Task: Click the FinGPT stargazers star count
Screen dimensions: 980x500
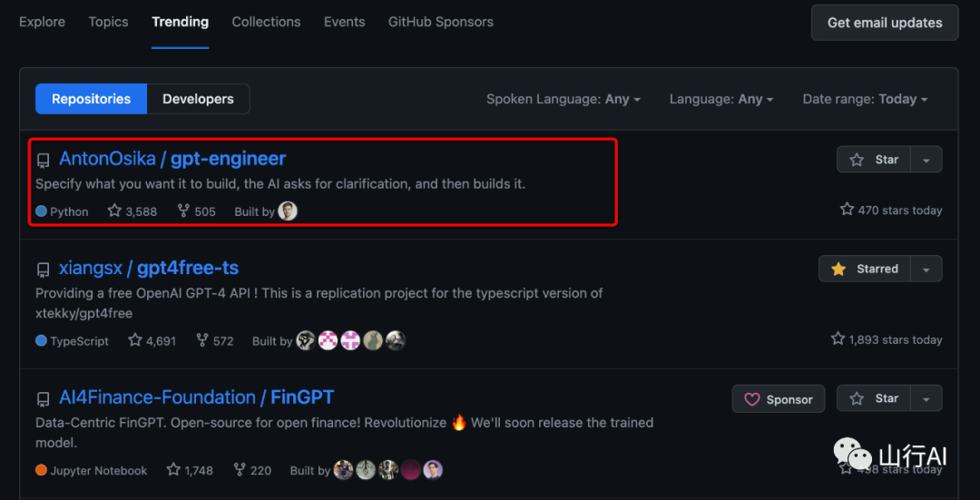Action: pyautogui.click(x=190, y=470)
